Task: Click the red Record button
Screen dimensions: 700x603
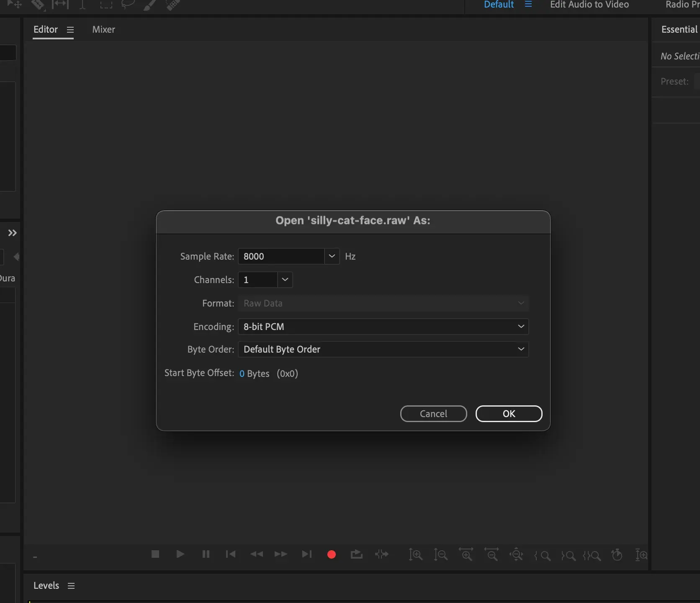Action: coord(332,554)
